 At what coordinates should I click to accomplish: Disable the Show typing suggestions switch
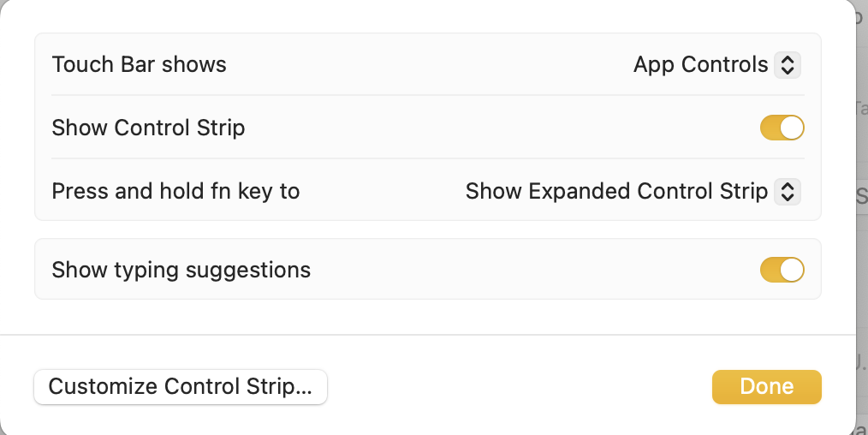[782, 271]
